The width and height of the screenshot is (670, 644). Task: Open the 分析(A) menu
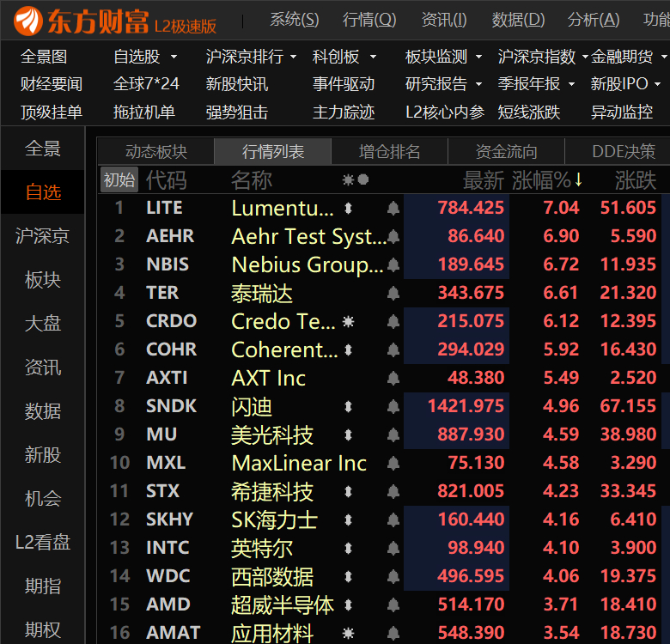point(594,20)
